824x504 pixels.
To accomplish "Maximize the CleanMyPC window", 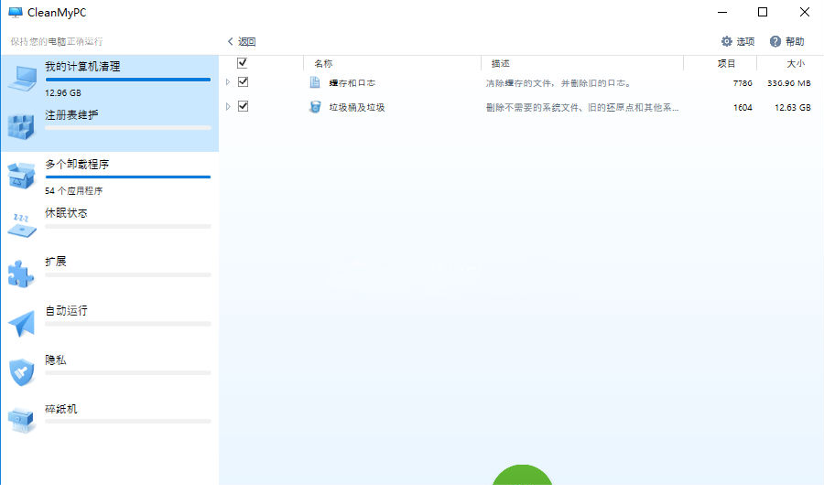I will 763,12.
